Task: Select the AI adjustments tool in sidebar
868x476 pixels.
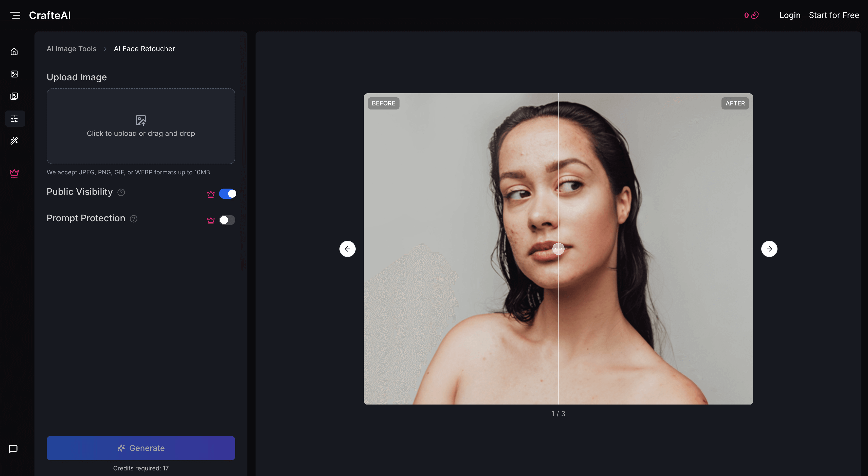Action: pos(14,119)
